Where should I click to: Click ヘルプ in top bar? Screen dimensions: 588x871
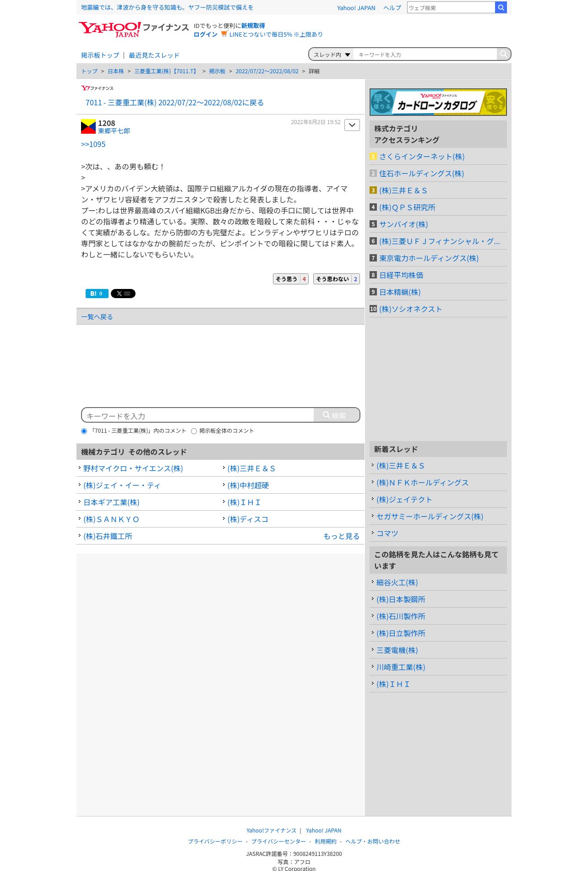click(392, 8)
